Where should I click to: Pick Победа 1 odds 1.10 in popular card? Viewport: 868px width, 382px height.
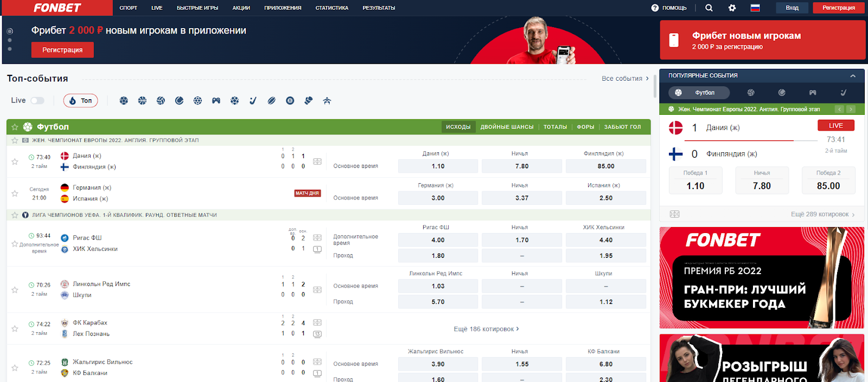[695, 180]
